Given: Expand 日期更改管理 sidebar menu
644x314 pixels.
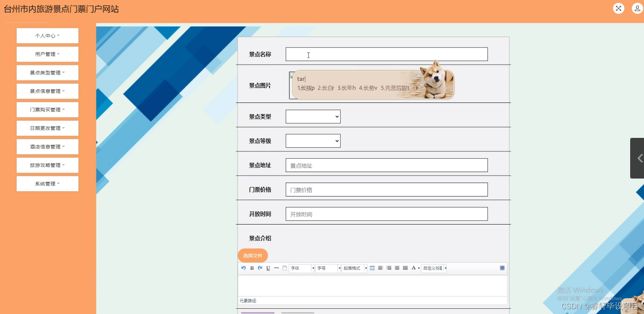Looking at the screenshot, I should click(x=48, y=128).
